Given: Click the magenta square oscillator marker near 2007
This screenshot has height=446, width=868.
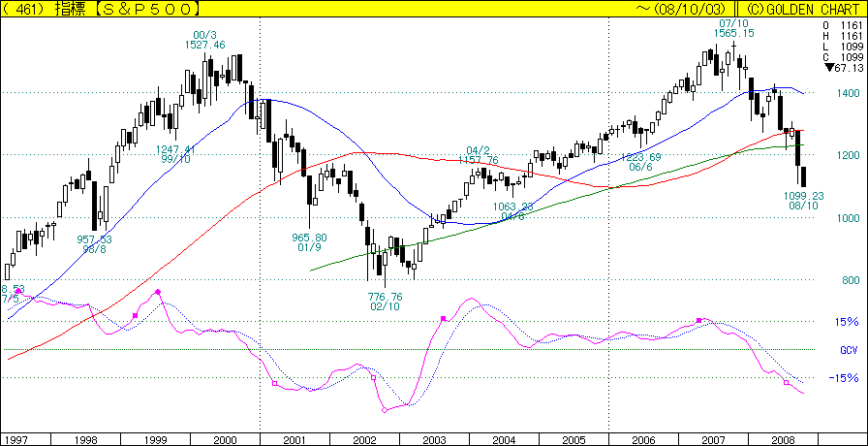Looking at the screenshot, I should pos(698,321).
